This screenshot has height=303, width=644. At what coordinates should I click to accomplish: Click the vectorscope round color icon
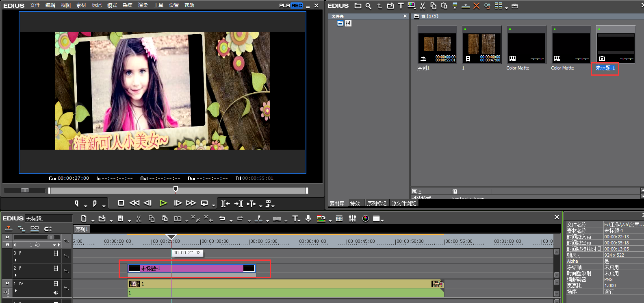[x=366, y=219]
